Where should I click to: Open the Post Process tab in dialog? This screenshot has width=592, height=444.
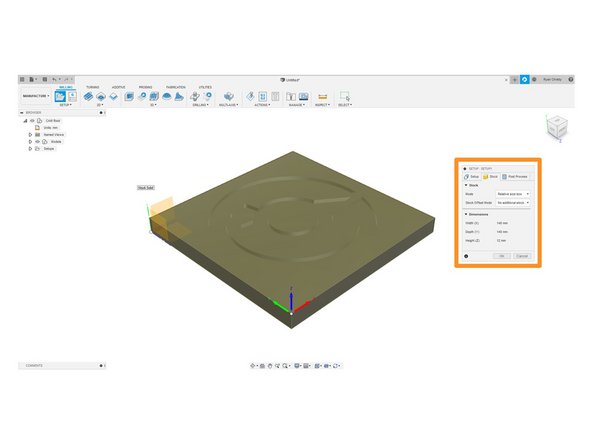tap(515, 176)
